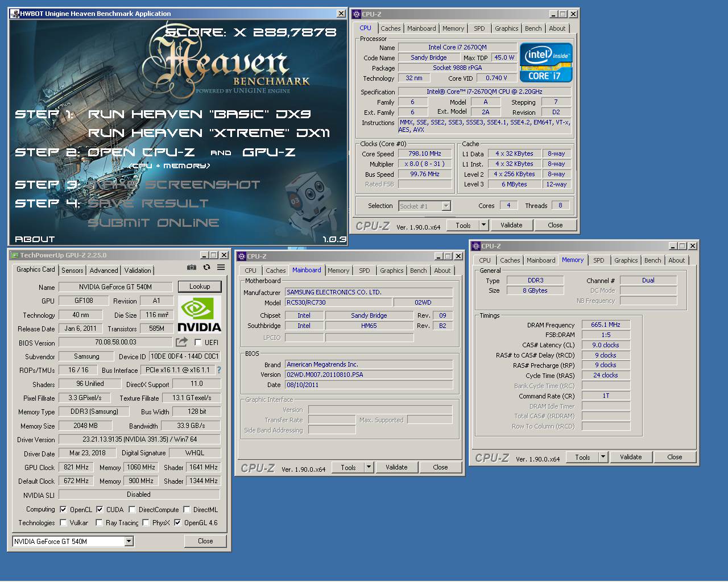Screen dimensions: 728x582
Task: Switch to SPD tab in Mainboard CPU-Z window
Action: [x=365, y=271]
